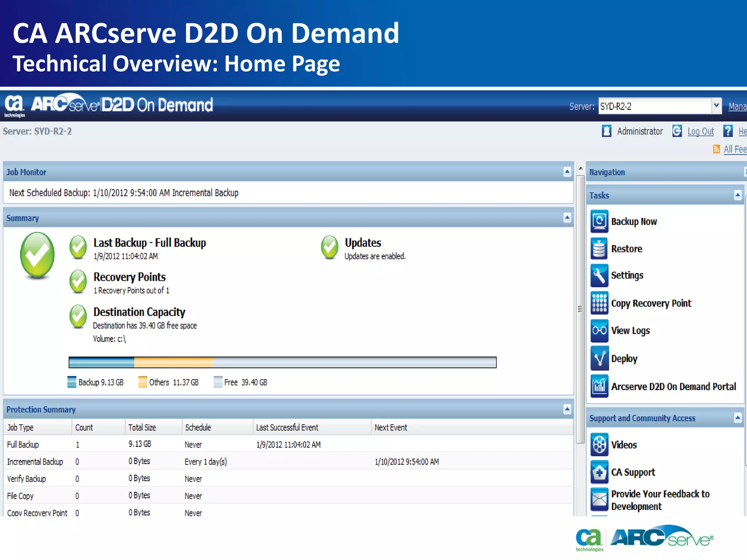Click the Others legend color swatch
This screenshot has height=560, width=747.
point(143,382)
